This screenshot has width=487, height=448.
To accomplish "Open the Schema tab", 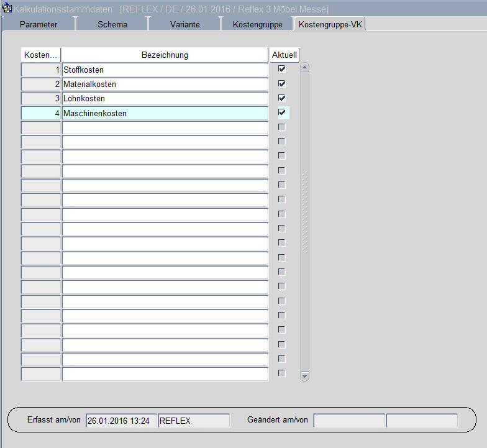I will 112,24.
